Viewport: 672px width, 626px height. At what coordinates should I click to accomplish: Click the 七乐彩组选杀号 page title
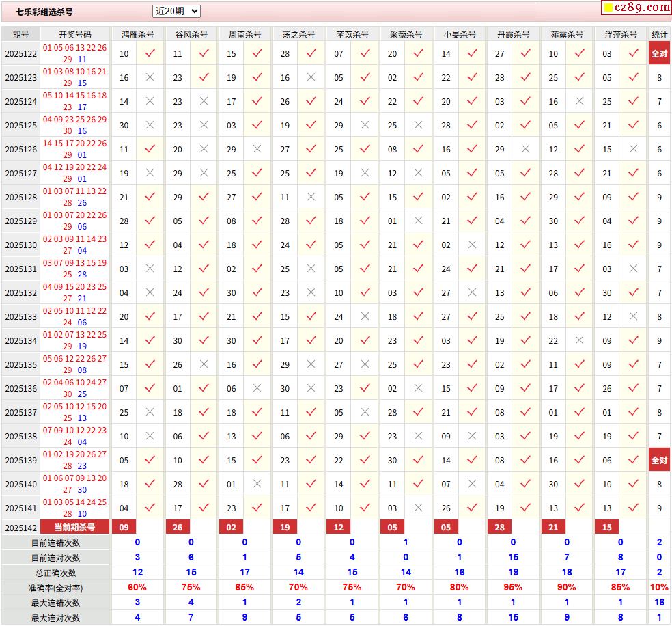point(44,12)
